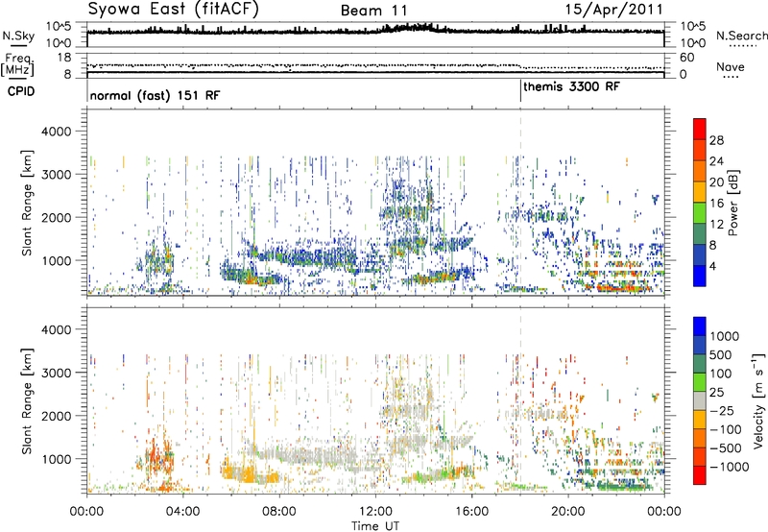
Task: Select 'themis 3300 RF' text
Action: click(571, 86)
